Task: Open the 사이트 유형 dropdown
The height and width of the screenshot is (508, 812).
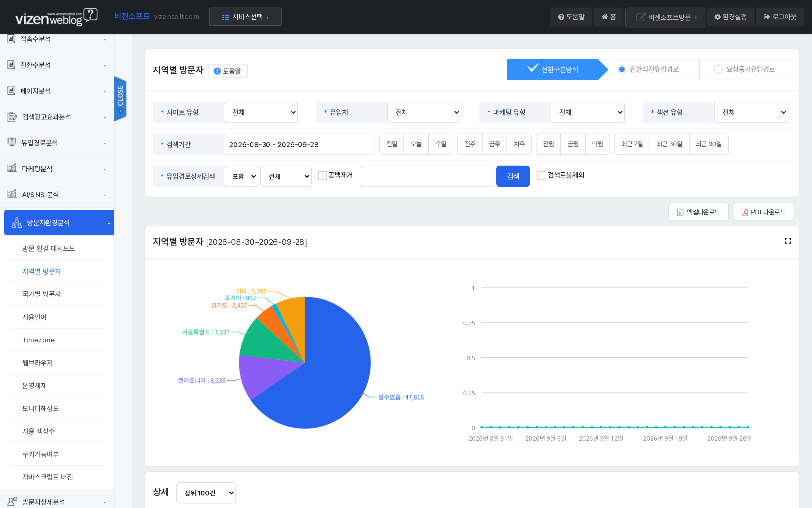Action: click(261, 112)
